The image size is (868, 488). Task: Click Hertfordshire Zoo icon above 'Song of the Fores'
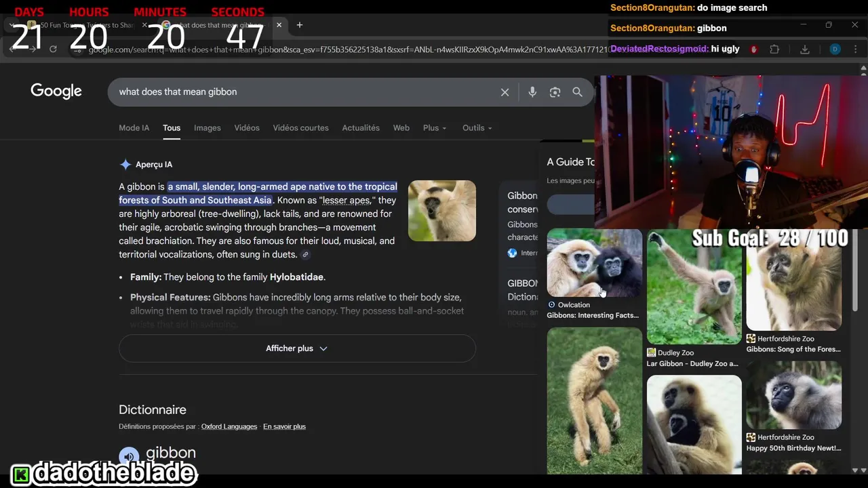point(751,339)
